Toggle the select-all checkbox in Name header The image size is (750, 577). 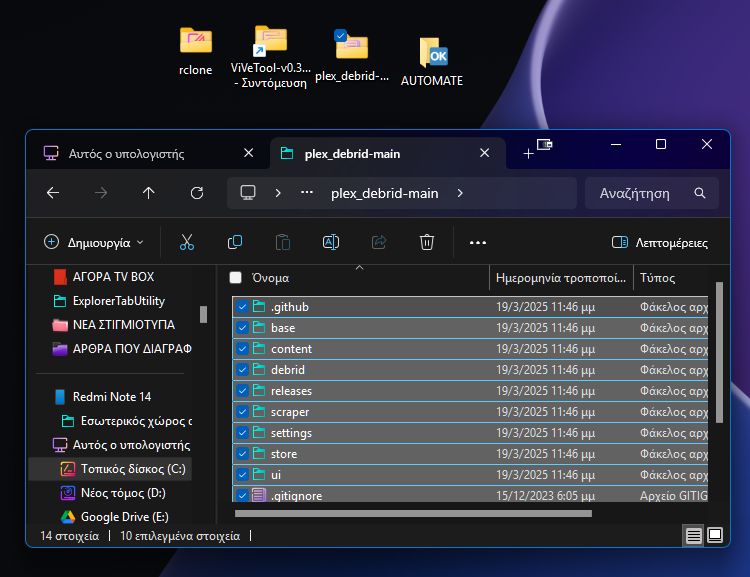(236, 278)
